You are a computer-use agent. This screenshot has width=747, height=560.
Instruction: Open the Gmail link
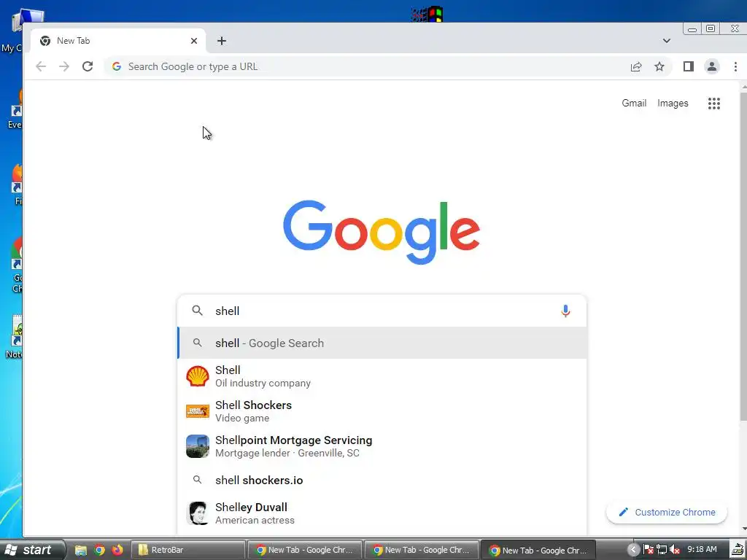tap(634, 104)
